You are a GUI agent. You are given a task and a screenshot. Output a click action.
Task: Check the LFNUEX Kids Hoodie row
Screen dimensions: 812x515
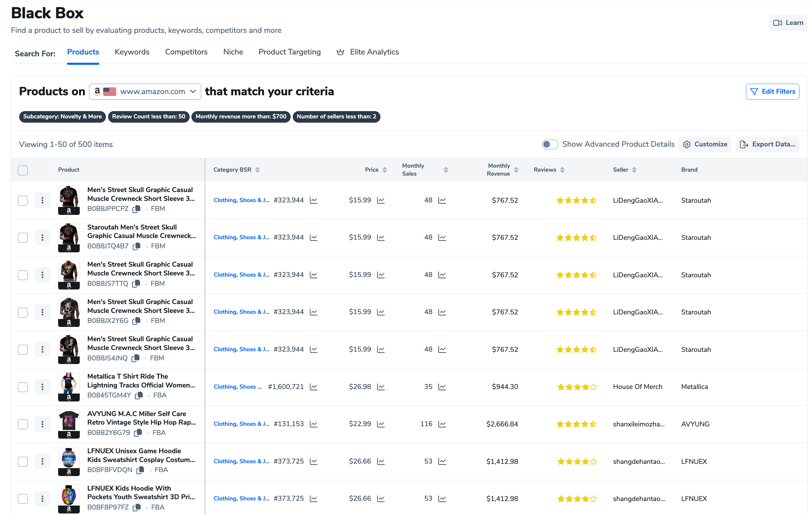pos(23,499)
